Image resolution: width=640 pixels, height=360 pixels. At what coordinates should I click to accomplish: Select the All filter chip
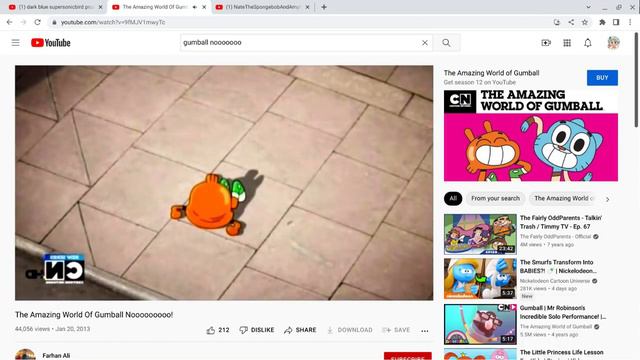tap(453, 198)
